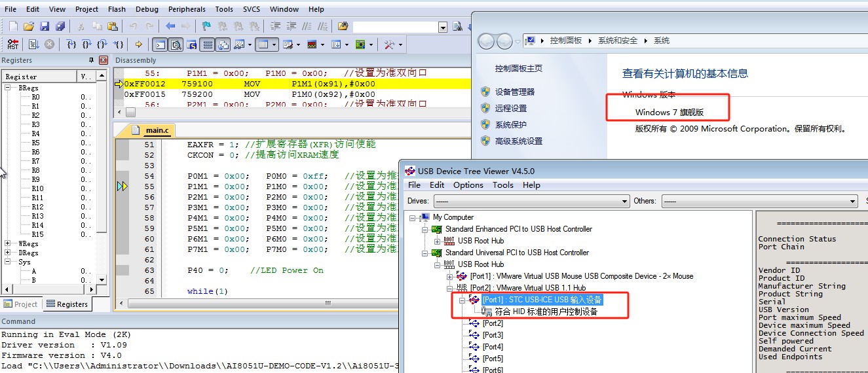The image size is (868, 373).
Task: Open 高级系统设置 link in Control Panel
Action: [519, 141]
